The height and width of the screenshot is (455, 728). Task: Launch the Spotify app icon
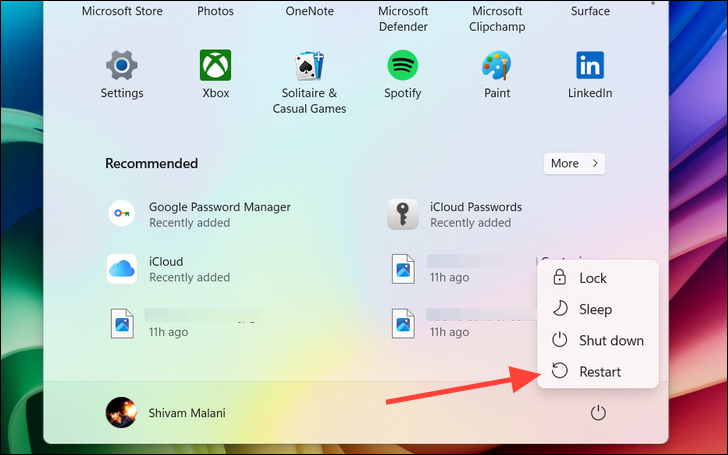(x=403, y=65)
